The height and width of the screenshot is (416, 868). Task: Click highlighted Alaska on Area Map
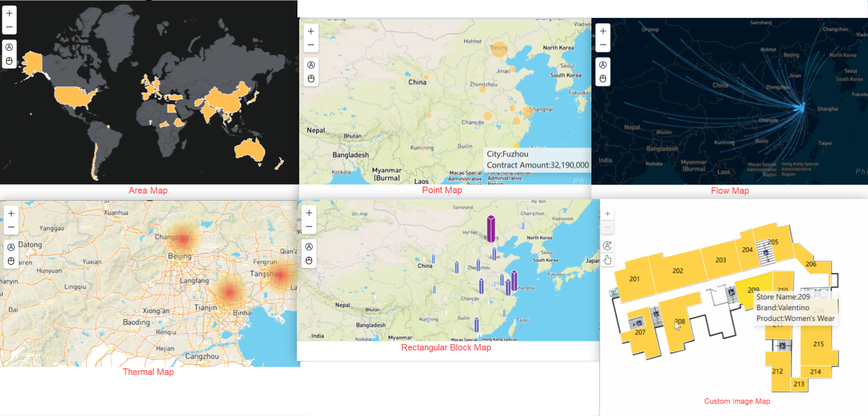coord(32,64)
